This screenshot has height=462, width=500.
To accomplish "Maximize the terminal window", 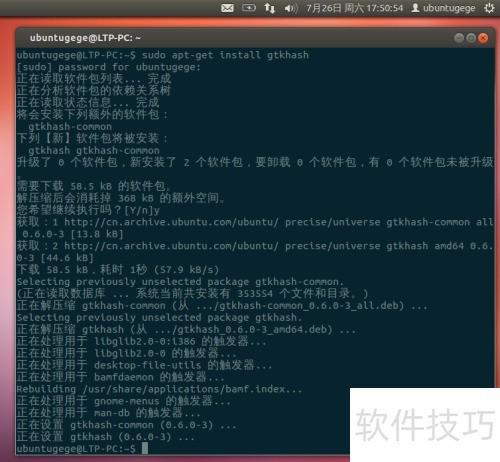I will tap(471, 38).
